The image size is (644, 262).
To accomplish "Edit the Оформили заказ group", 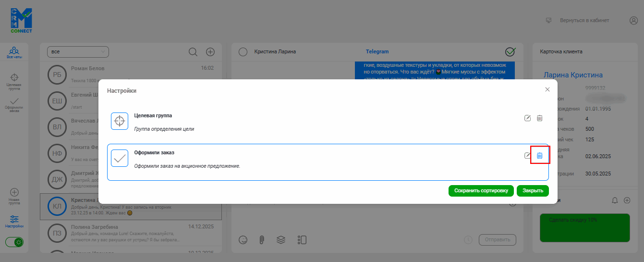I will click(527, 155).
